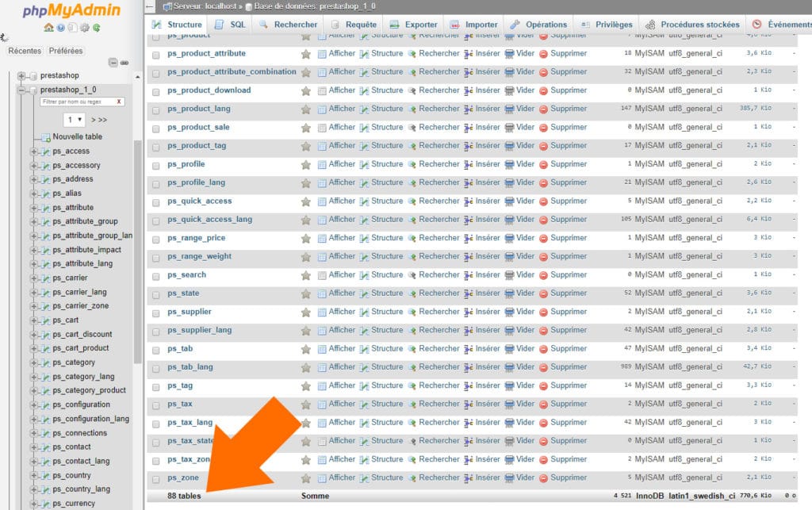This screenshot has height=510, width=812.
Task: Click the Afficher table icon for ps_state
Action: 322,293
